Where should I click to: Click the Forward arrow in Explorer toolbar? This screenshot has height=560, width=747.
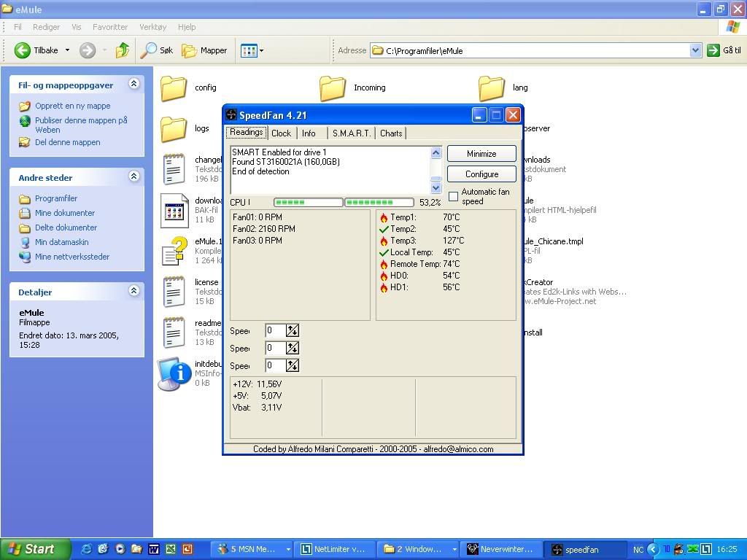tap(88, 50)
